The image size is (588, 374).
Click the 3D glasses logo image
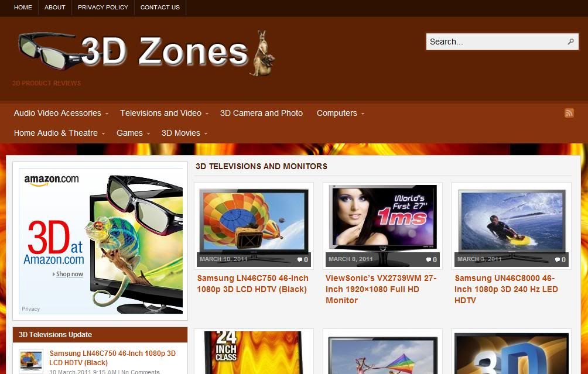coord(50,50)
